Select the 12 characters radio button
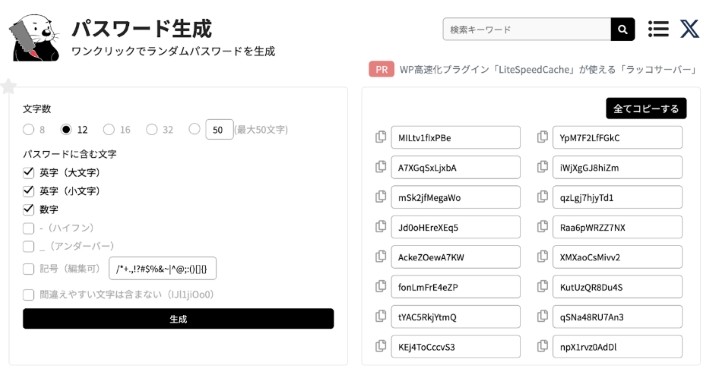 point(66,129)
